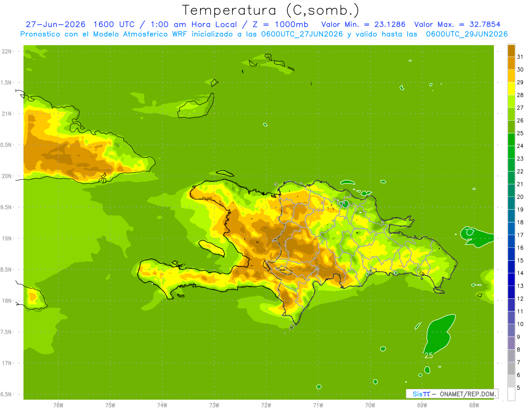This screenshot has width=532, height=411.
Task: Click colorbar value label '23'
Action: 520,159
